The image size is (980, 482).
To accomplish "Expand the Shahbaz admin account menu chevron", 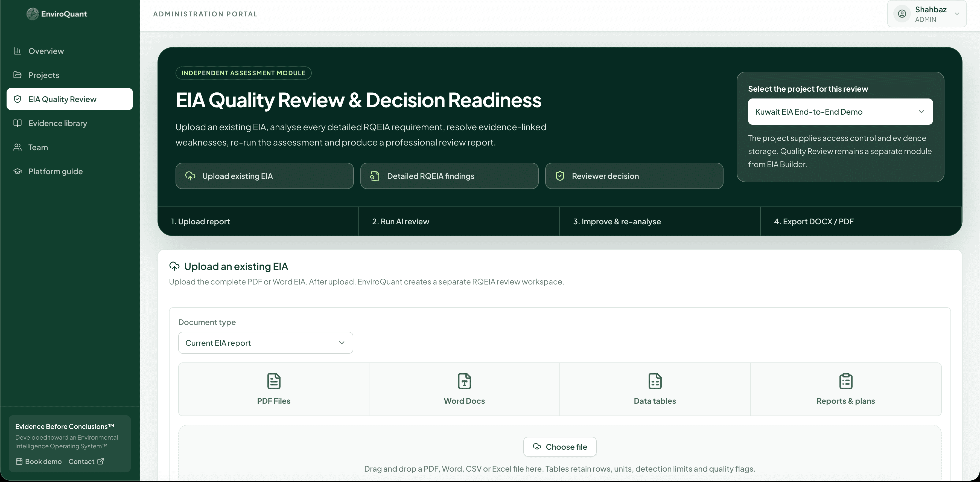I will tap(957, 14).
